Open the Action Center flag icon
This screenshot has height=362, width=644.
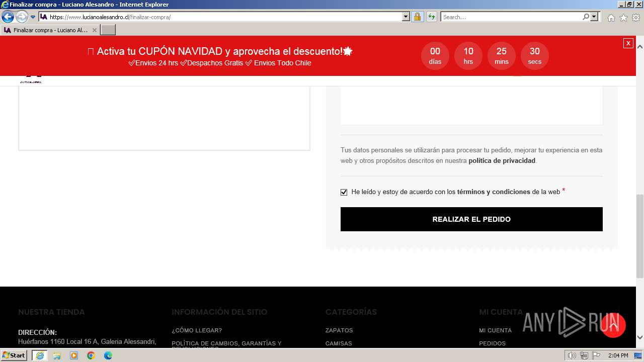pyautogui.click(x=596, y=355)
